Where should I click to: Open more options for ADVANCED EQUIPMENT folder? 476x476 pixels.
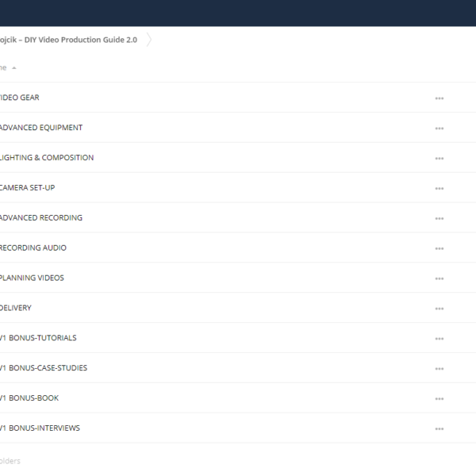440,129
